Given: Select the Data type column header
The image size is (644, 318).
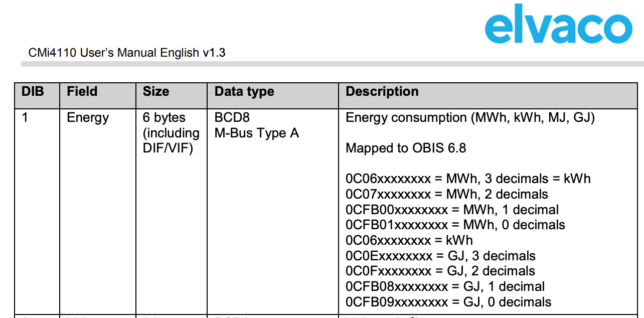Looking at the screenshot, I should (244, 92).
